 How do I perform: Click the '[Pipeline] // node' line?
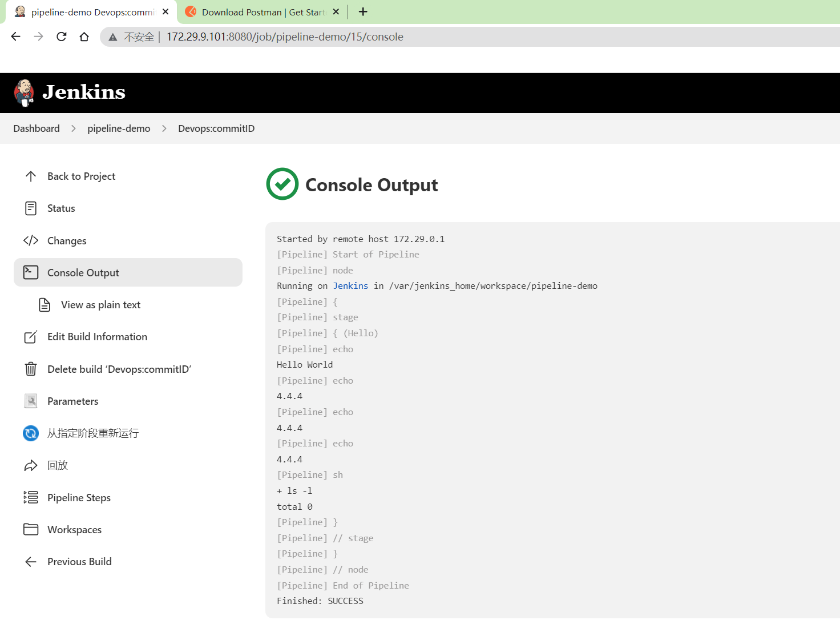tap(322, 569)
